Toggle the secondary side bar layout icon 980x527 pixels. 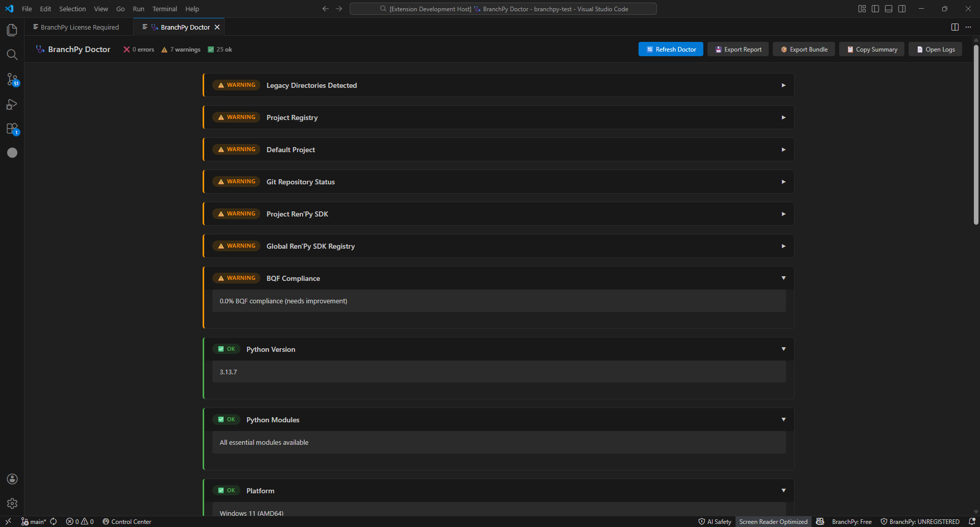click(x=902, y=9)
